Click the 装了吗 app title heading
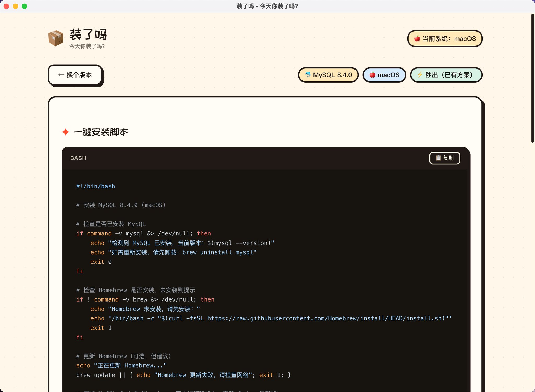This screenshot has height=392, width=535. (x=88, y=34)
